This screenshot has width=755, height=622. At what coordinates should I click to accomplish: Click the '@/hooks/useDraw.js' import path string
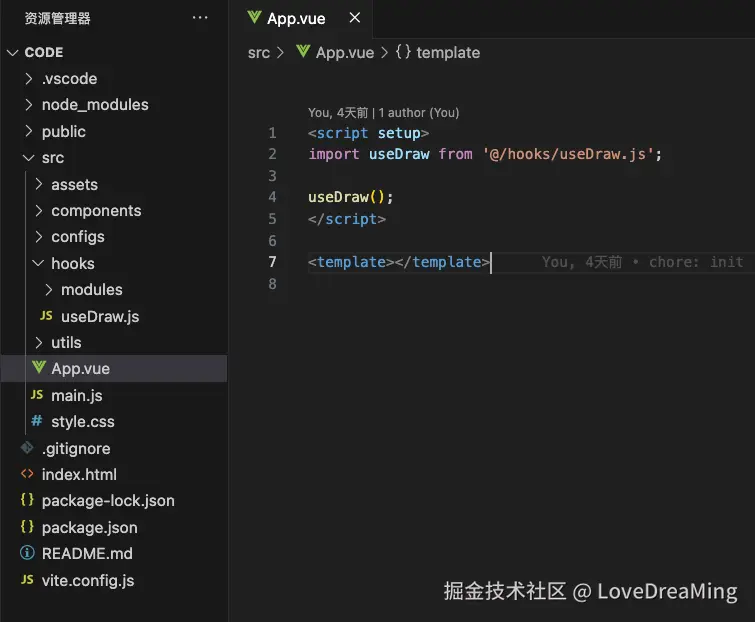pos(568,154)
